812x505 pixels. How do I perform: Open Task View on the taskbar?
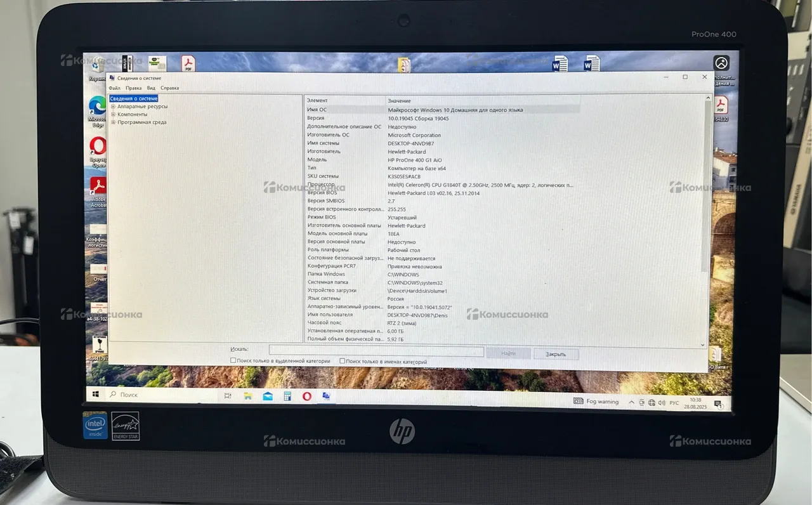click(228, 396)
